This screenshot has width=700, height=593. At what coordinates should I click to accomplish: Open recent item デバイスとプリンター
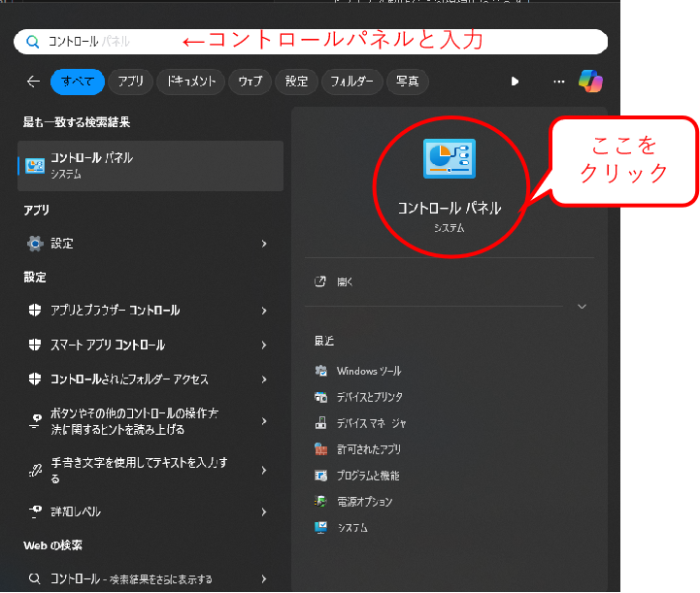(x=370, y=397)
